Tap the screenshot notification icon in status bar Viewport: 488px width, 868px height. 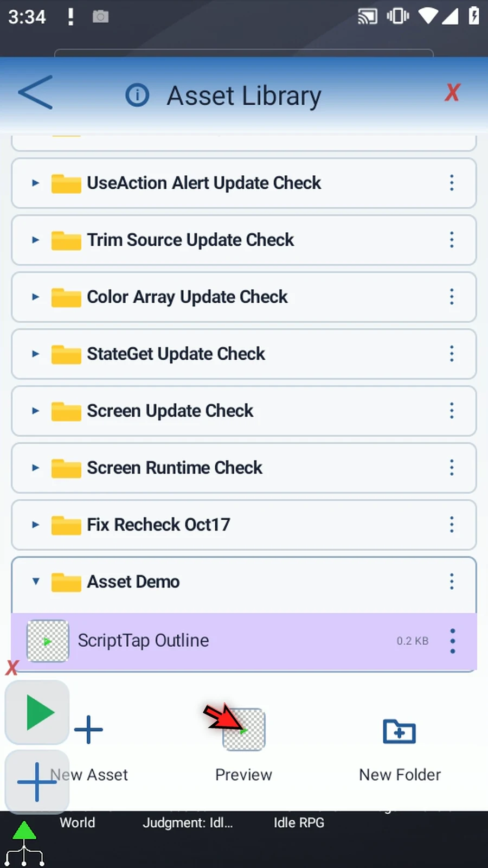100,17
